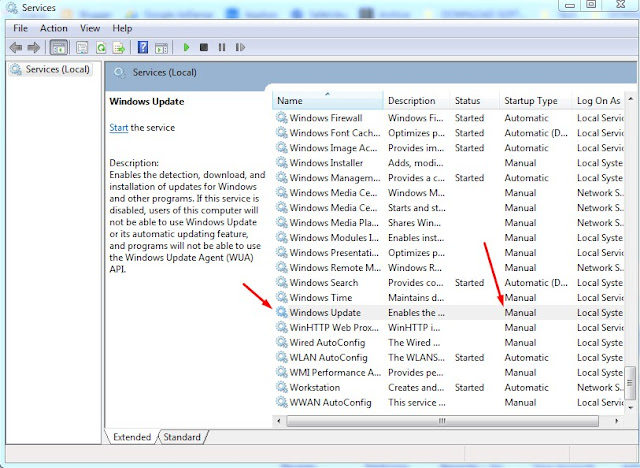The height and width of the screenshot is (468, 640).
Task: Click the Pause Service icon
Action: (222, 47)
